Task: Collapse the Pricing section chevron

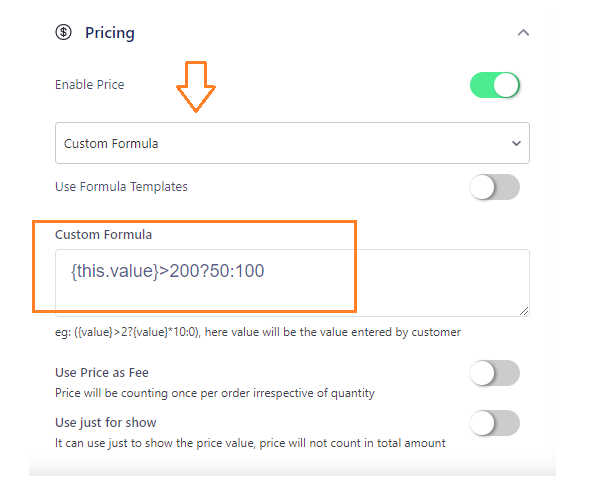Action: (523, 33)
